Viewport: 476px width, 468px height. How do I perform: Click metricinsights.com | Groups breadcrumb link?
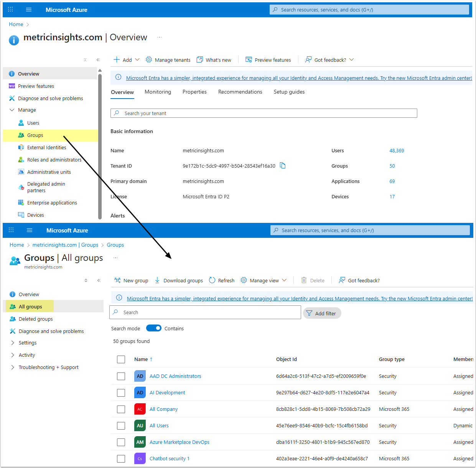65,245
